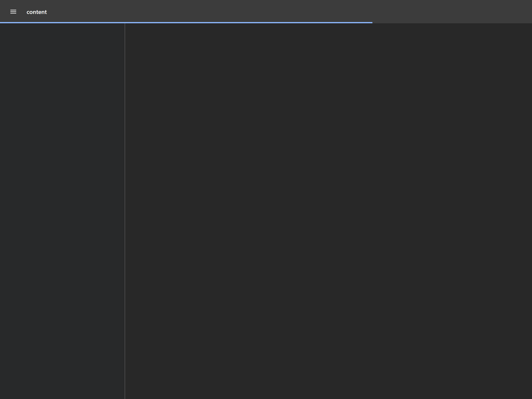Click the vertical divider beside the sidebar
532x399 pixels.
point(125,211)
